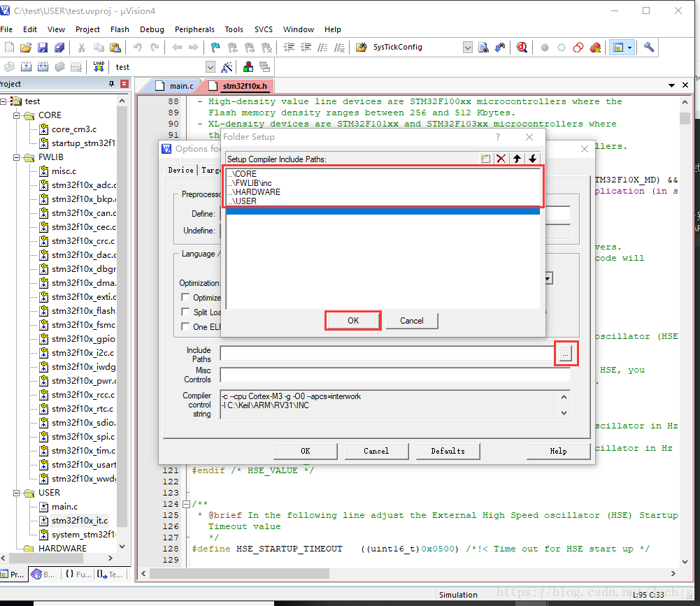Click Help in the Options dialog
The image size is (700, 606).
tap(558, 451)
